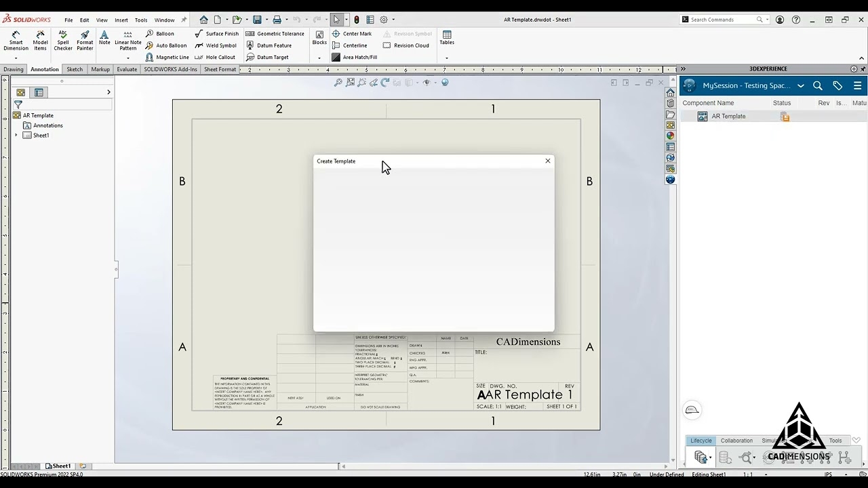
Task: Switch to the PropertyManager tree tab
Action: (39, 92)
